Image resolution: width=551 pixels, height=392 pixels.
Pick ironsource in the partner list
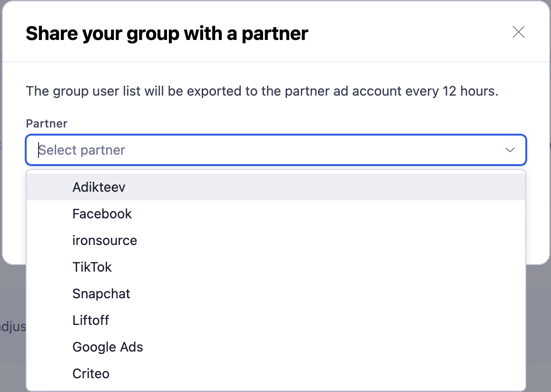[x=105, y=240]
